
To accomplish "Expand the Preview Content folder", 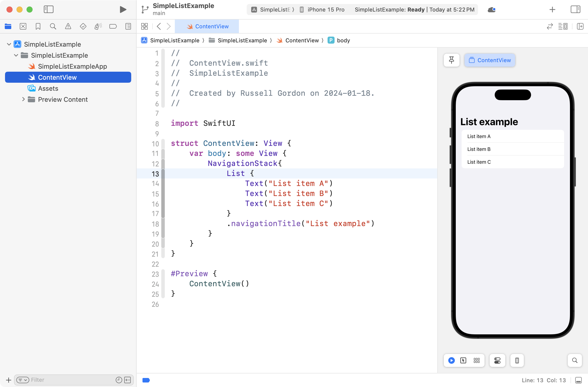I will click(23, 100).
